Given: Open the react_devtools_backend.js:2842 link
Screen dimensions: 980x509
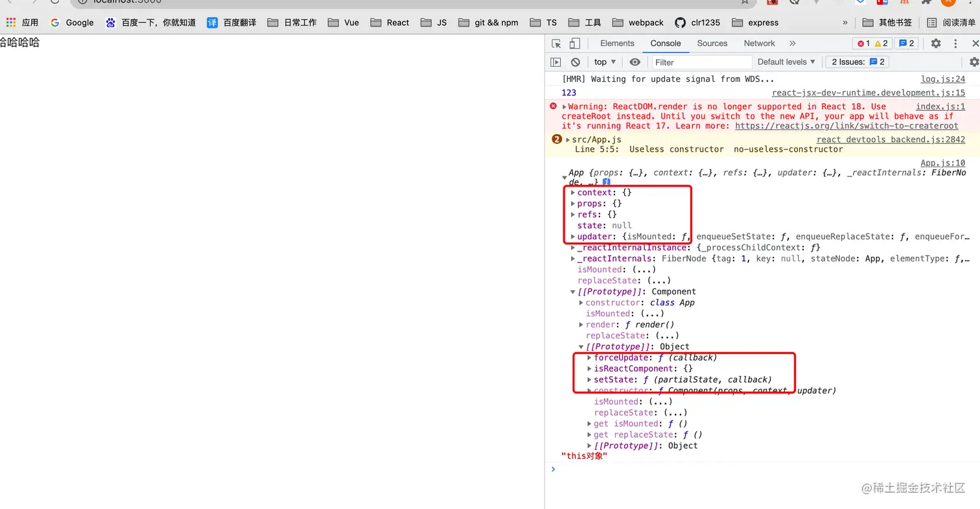Looking at the screenshot, I should (x=891, y=139).
